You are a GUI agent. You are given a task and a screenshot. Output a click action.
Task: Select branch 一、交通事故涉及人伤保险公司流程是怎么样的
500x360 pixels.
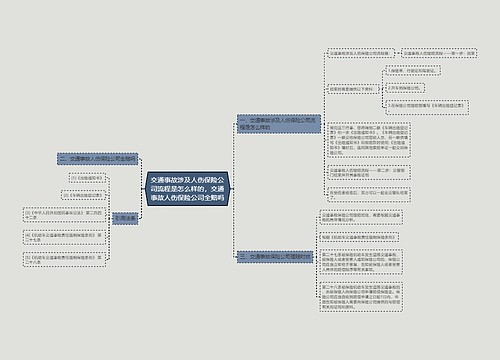pyautogui.click(x=279, y=124)
